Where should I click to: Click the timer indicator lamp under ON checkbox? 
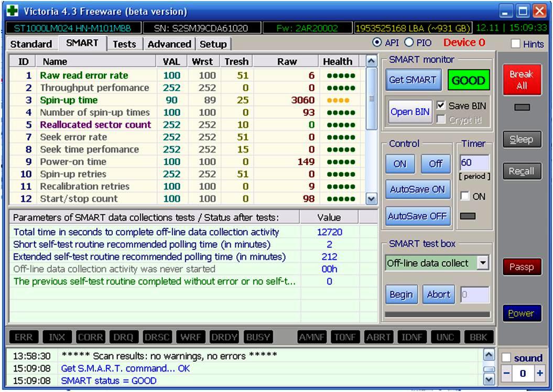(x=468, y=216)
